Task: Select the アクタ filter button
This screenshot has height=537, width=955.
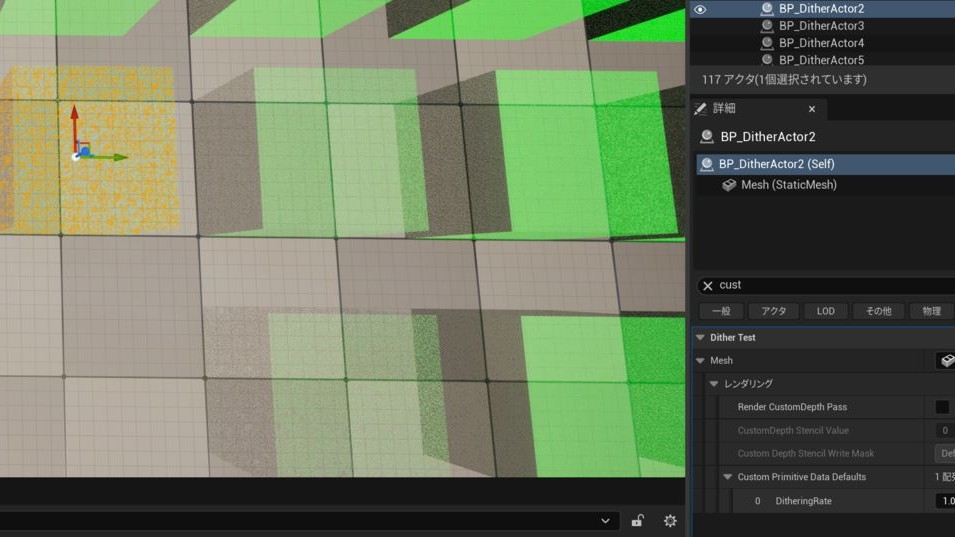Action: click(x=774, y=311)
